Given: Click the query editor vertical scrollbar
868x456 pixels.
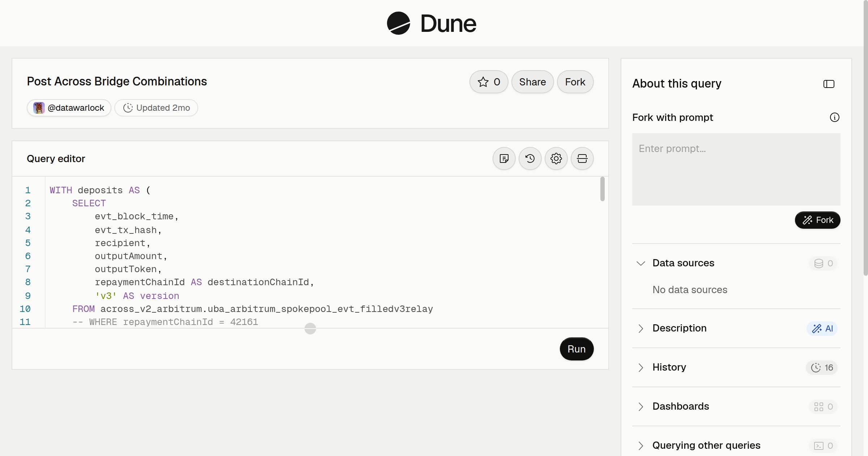Looking at the screenshot, I should coord(602,189).
